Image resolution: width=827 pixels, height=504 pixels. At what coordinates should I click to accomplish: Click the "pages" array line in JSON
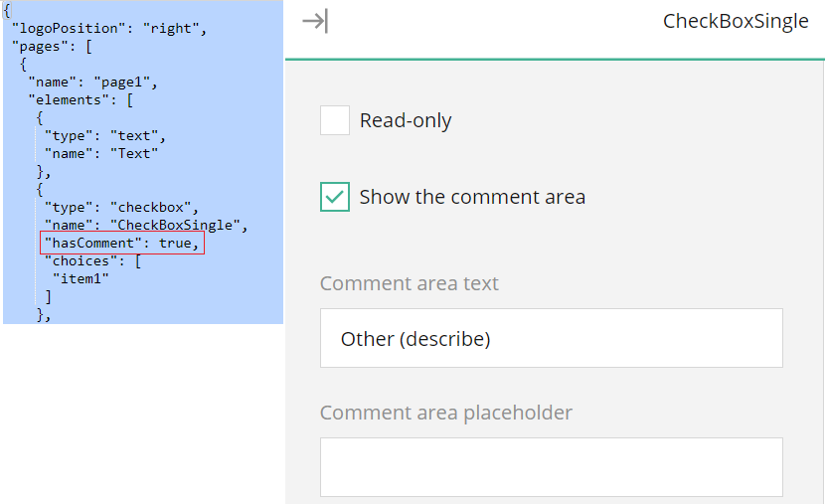click(x=52, y=47)
